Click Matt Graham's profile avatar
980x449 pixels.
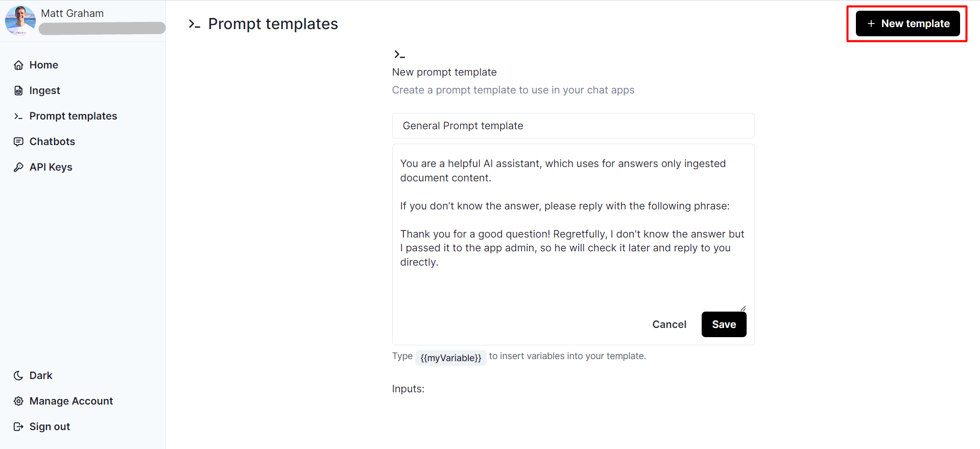[20, 20]
